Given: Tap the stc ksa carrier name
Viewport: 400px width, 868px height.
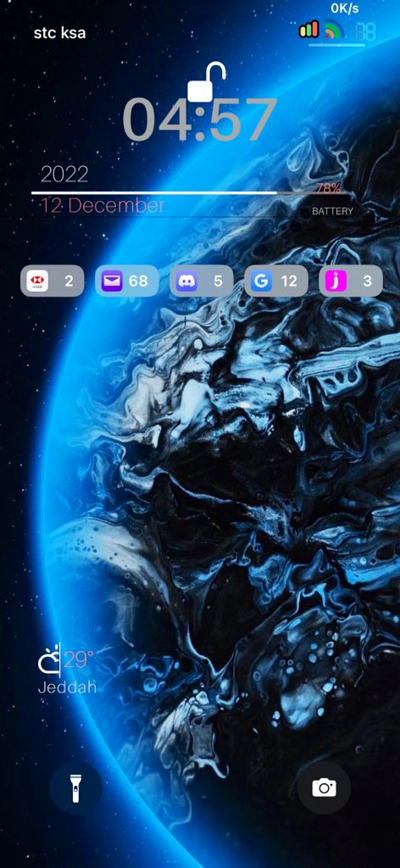Looking at the screenshot, I should point(60,33).
